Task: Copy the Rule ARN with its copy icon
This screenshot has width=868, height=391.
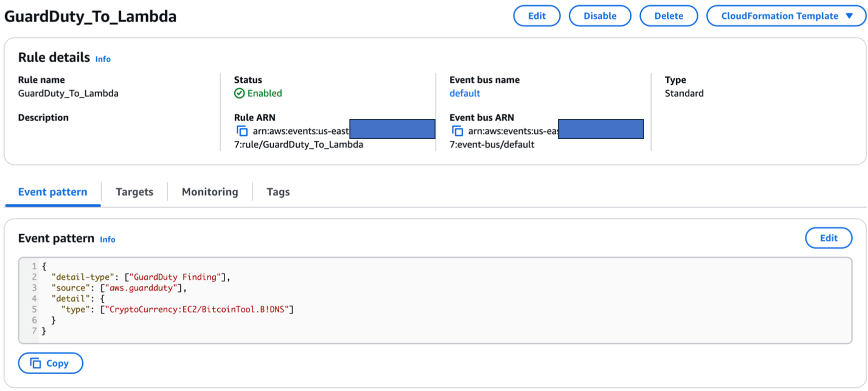Action: tap(242, 131)
